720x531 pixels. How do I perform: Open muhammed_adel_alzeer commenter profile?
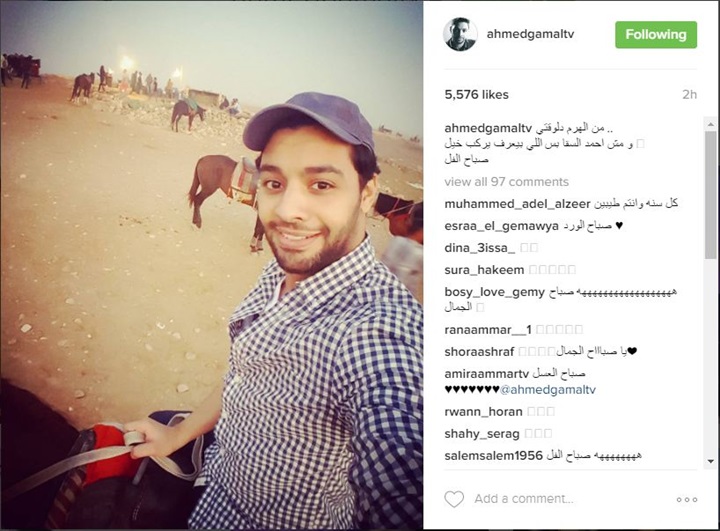coord(517,204)
